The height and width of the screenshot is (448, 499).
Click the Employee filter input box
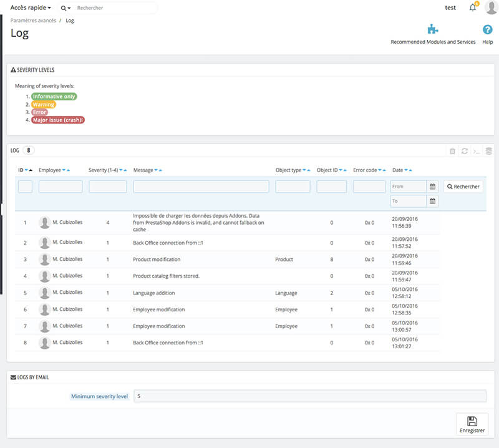[61, 187]
